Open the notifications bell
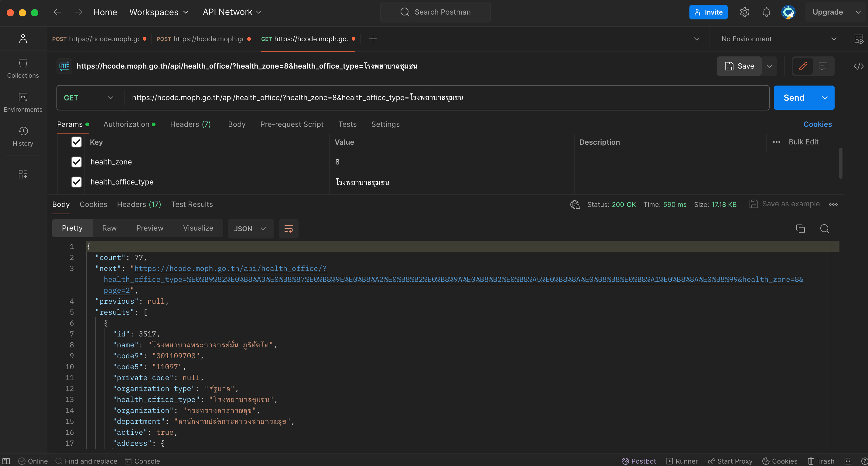Viewport: 868px width, 466px height. click(766, 12)
